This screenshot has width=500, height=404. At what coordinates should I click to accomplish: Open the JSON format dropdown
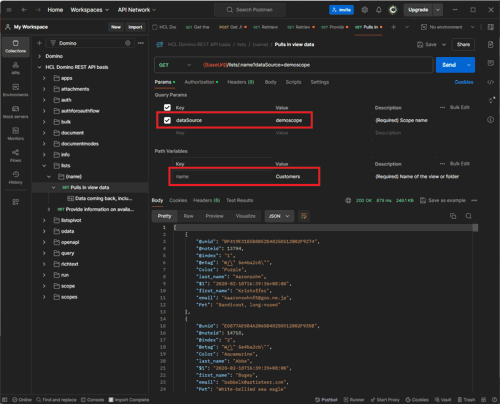279,216
